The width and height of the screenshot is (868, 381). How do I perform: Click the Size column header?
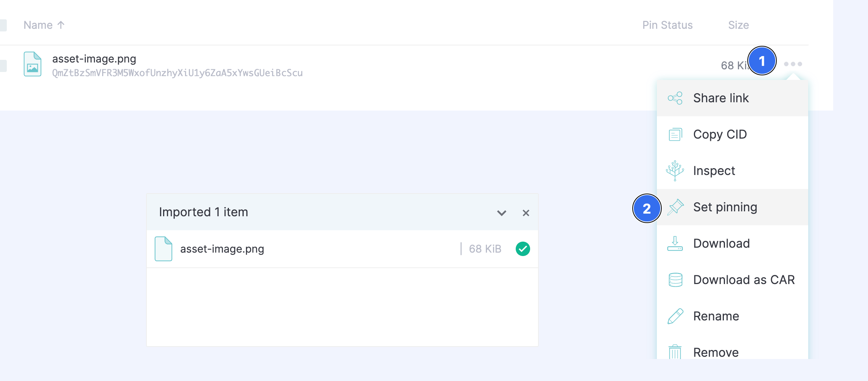pyautogui.click(x=738, y=25)
